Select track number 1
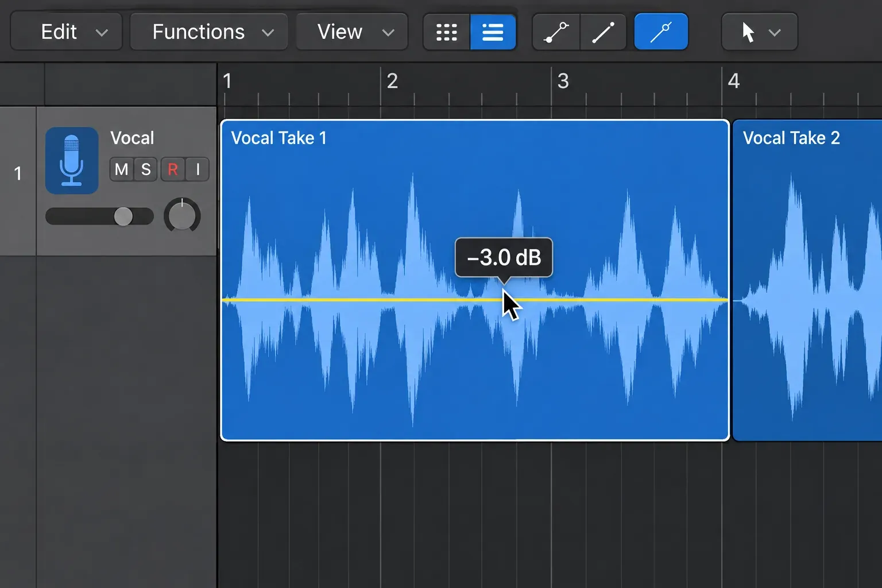This screenshot has height=588, width=882. tap(18, 173)
